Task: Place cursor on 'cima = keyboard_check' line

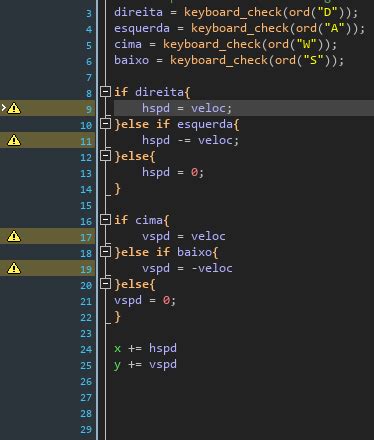Action: [x=226, y=45]
